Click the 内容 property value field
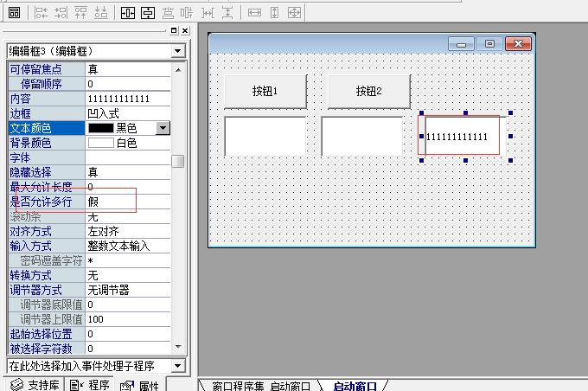The height and width of the screenshot is (391, 588). pyautogui.click(x=128, y=99)
